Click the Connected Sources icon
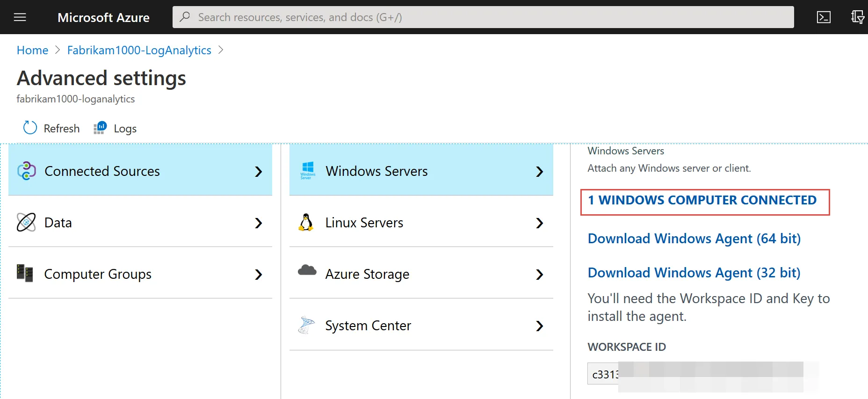Image resolution: width=868 pixels, height=399 pixels. tap(27, 171)
